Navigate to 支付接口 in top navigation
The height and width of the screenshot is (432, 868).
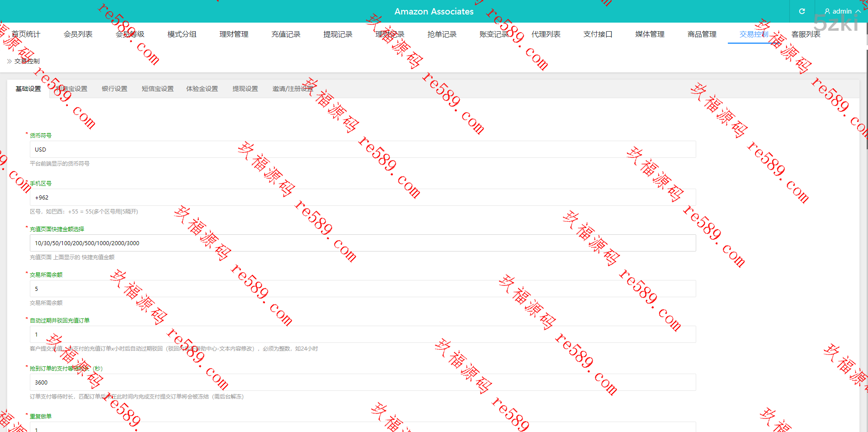tap(598, 34)
